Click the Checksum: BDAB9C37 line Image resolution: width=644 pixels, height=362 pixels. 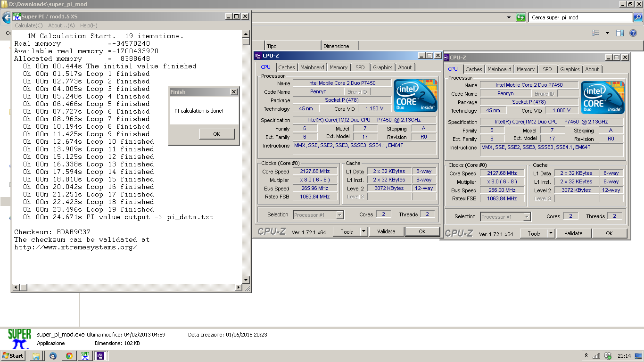point(52,232)
